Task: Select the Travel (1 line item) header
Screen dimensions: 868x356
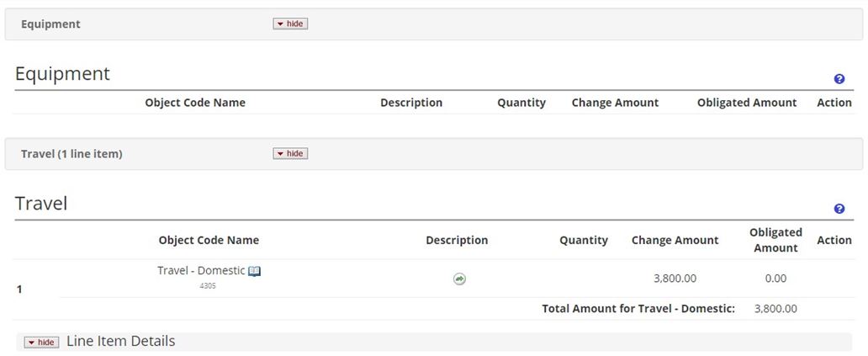Action: (x=71, y=154)
